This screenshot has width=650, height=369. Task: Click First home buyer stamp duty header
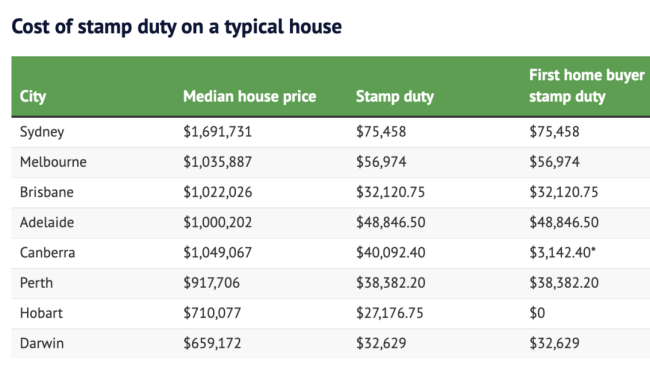(x=586, y=86)
